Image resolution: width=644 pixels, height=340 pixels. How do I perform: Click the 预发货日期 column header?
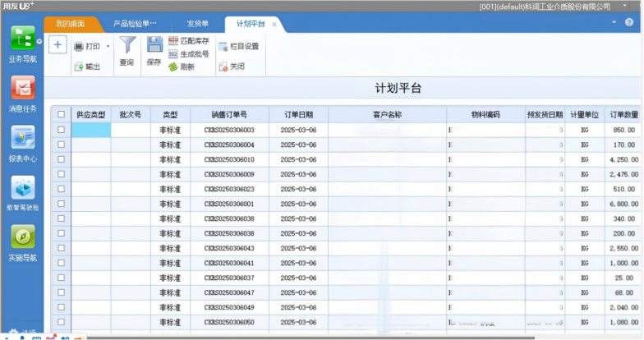point(545,115)
